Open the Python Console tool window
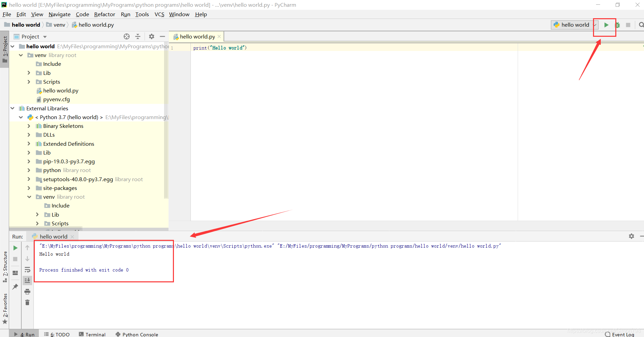The image size is (644, 337). click(x=137, y=334)
